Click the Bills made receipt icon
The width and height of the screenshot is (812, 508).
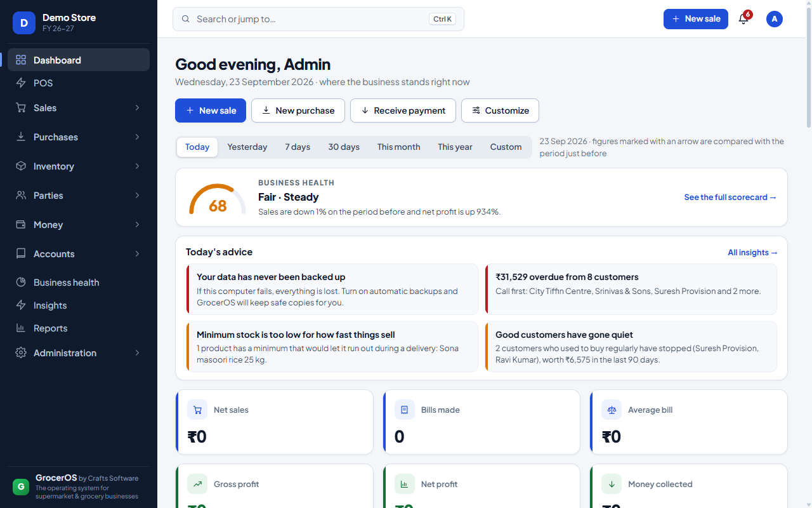pyautogui.click(x=405, y=410)
